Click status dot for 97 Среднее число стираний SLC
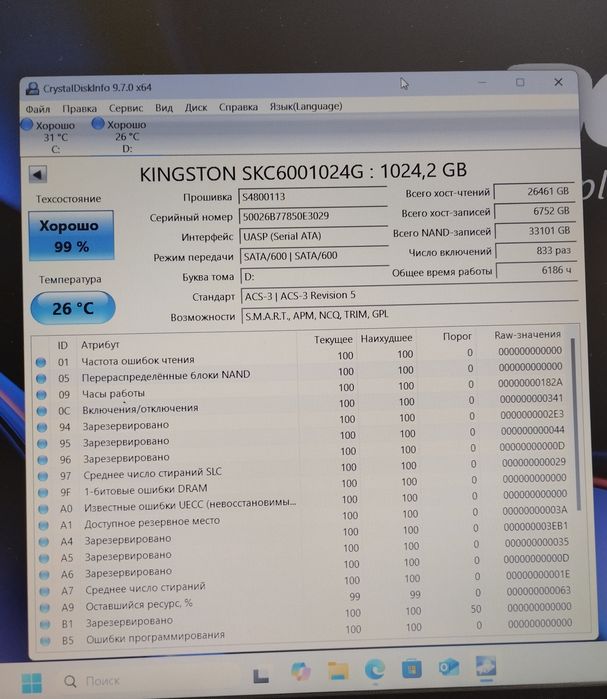The image size is (607, 699). pos(42,476)
